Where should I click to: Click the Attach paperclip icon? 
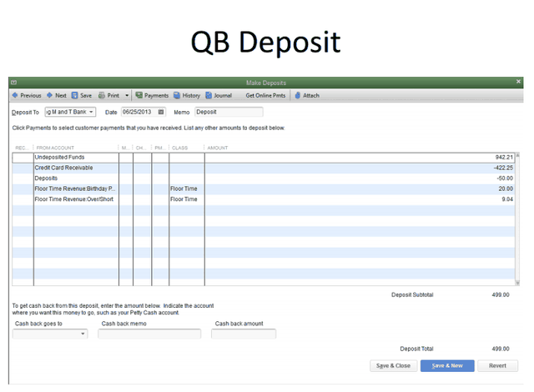click(297, 95)
